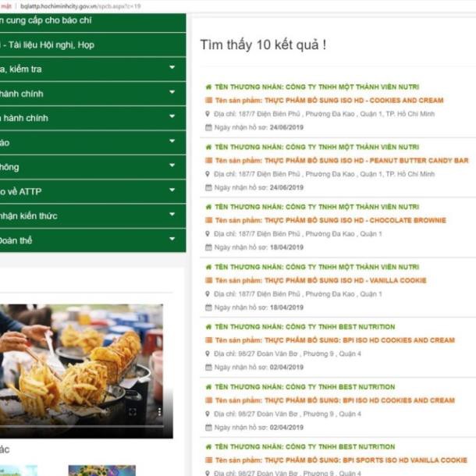Viewport: 476px width, 476px height.
Task: Click the house icon beside first BEST NUTRITION merchant
Action: [x=208, y=327]
